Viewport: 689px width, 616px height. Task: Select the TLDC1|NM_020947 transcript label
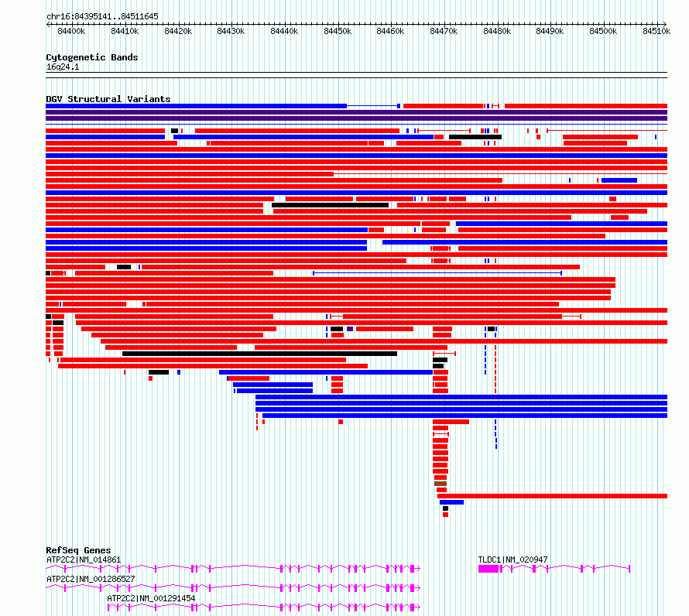tap(512, 560)
